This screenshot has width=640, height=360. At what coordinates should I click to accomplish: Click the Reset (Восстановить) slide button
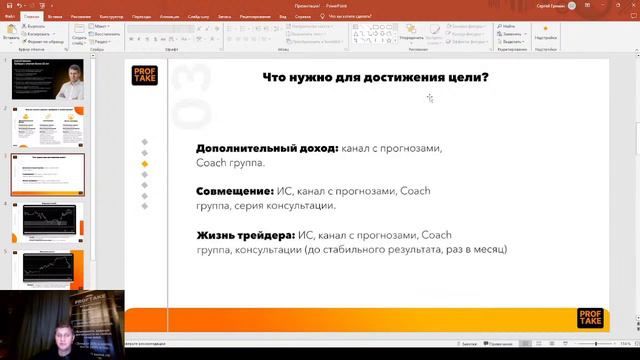pos(104,34)
